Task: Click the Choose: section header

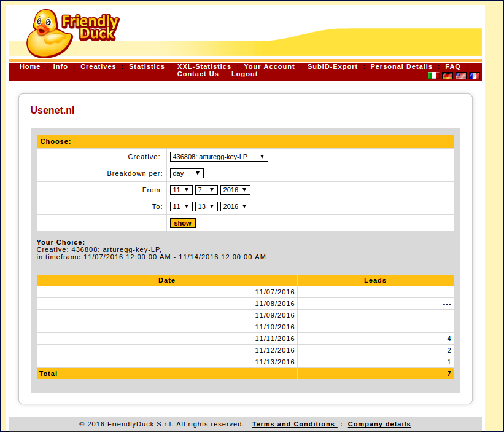Action: [x=246, y=141]
